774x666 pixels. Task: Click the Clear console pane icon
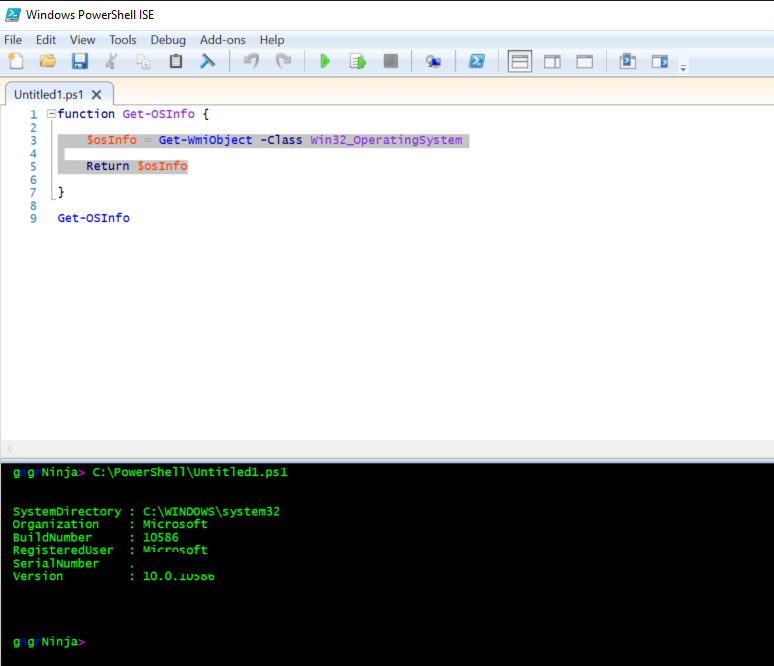207,62
